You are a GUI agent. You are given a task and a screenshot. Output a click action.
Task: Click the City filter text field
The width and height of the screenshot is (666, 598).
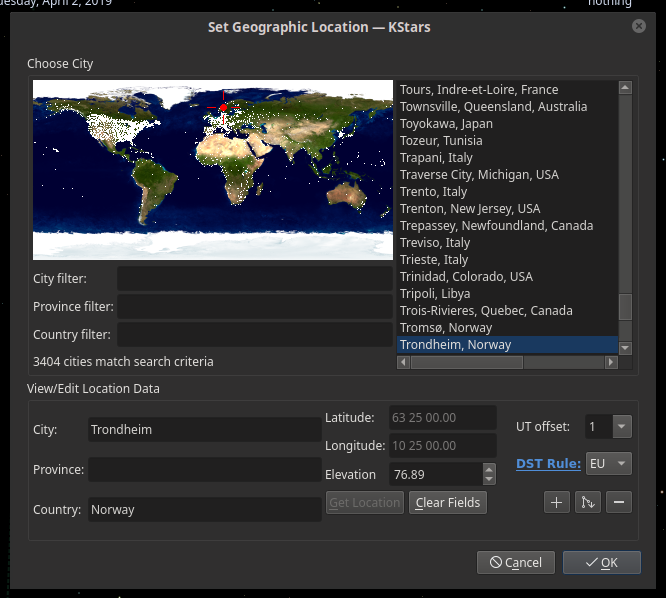(255, 279)
